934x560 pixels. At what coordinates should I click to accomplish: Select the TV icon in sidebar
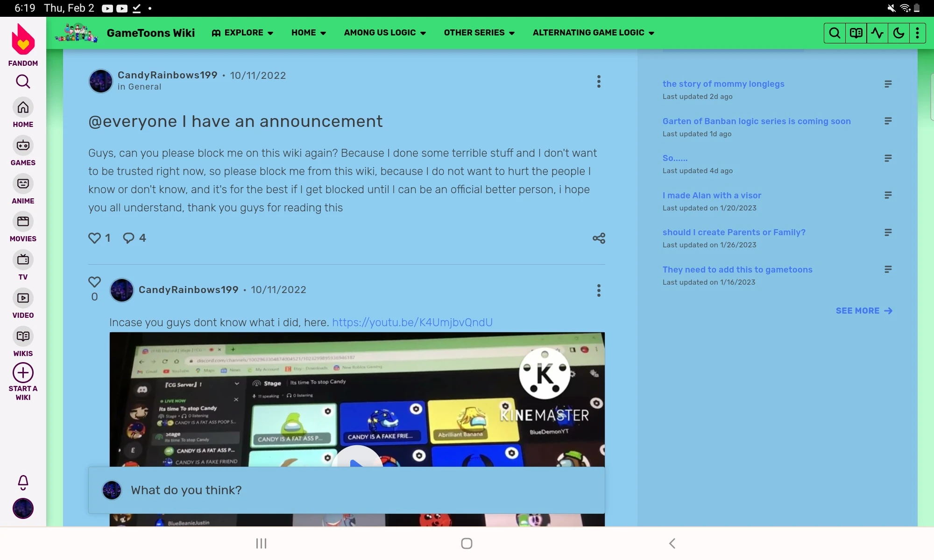pyautogui.click(x=22, y=260)
